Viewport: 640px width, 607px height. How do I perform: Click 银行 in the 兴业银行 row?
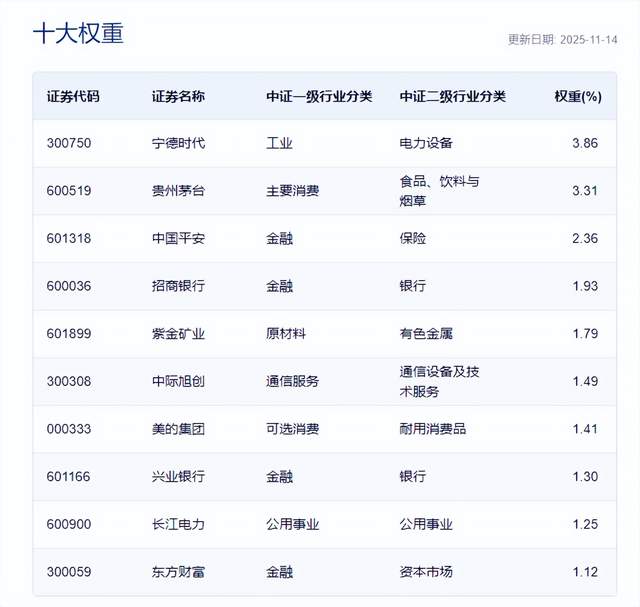413,477
